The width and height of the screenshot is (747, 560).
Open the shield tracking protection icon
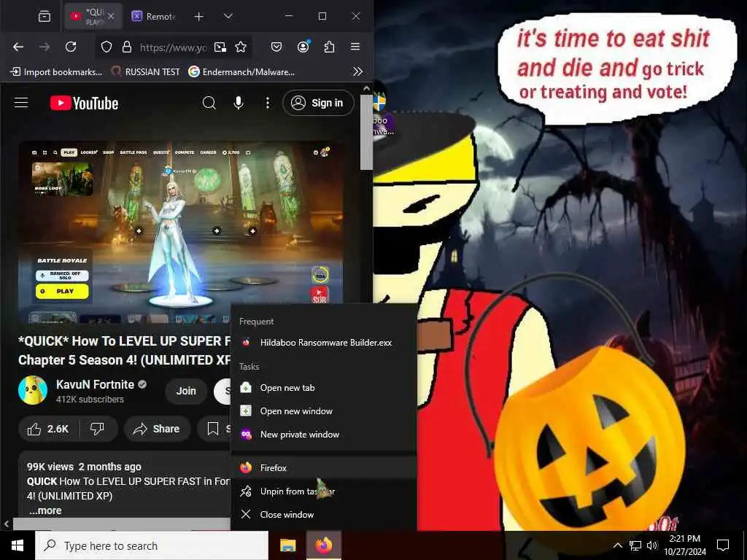[107, 47]
